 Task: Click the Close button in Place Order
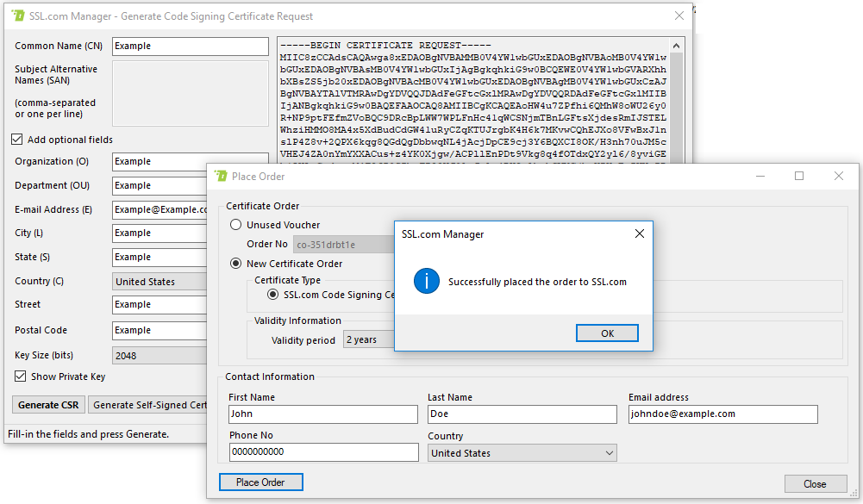coord(815,483)
